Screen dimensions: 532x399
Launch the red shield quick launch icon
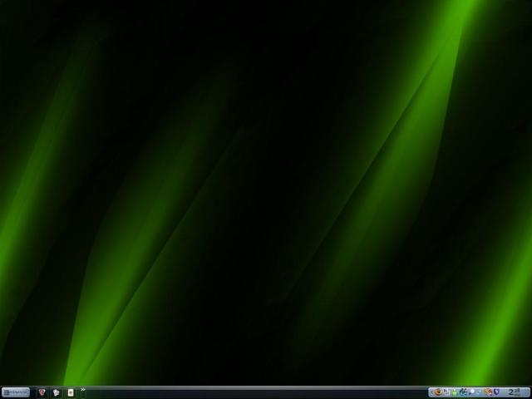(42, 392)
